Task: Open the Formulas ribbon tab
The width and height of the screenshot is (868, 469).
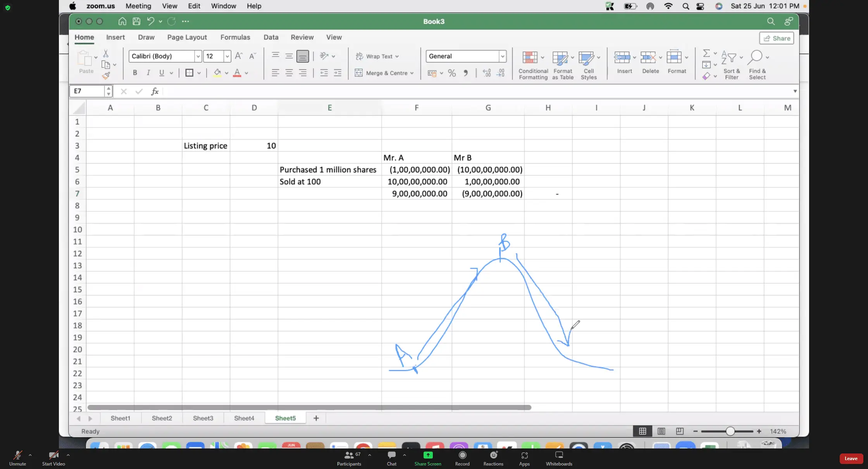Action: (x=235, y=37)
